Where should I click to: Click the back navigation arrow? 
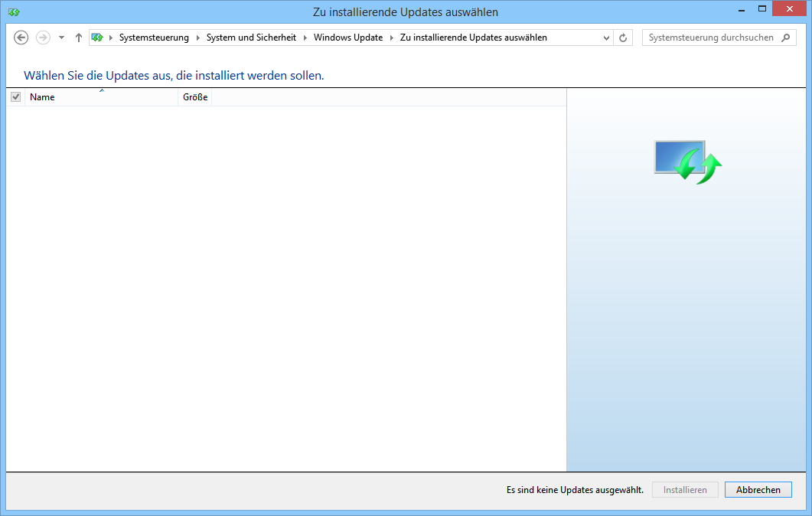click(21, 38)
